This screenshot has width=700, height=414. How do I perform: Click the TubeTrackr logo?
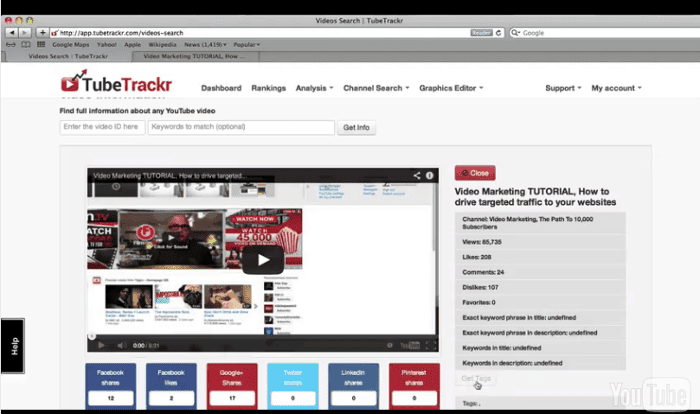(116, 82)
